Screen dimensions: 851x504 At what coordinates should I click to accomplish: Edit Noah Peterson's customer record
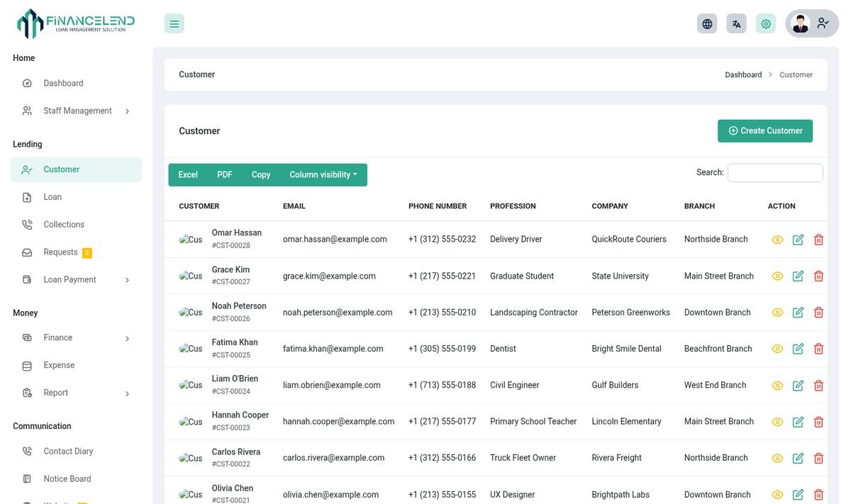click(x=798, y=312)
